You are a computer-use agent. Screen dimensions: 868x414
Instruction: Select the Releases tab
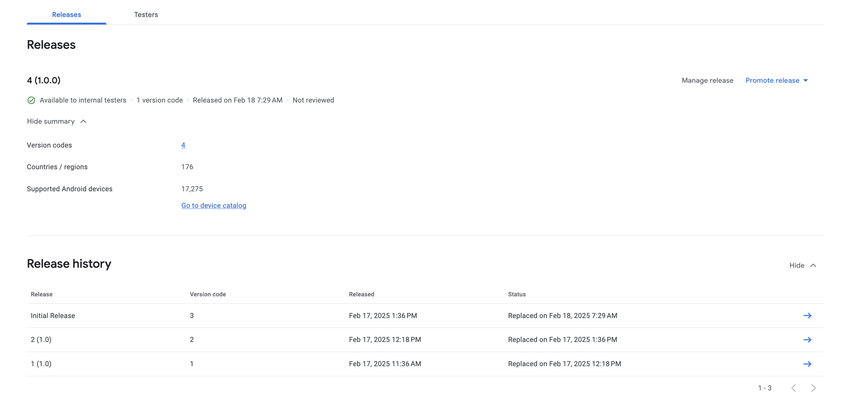coord(66,14)
